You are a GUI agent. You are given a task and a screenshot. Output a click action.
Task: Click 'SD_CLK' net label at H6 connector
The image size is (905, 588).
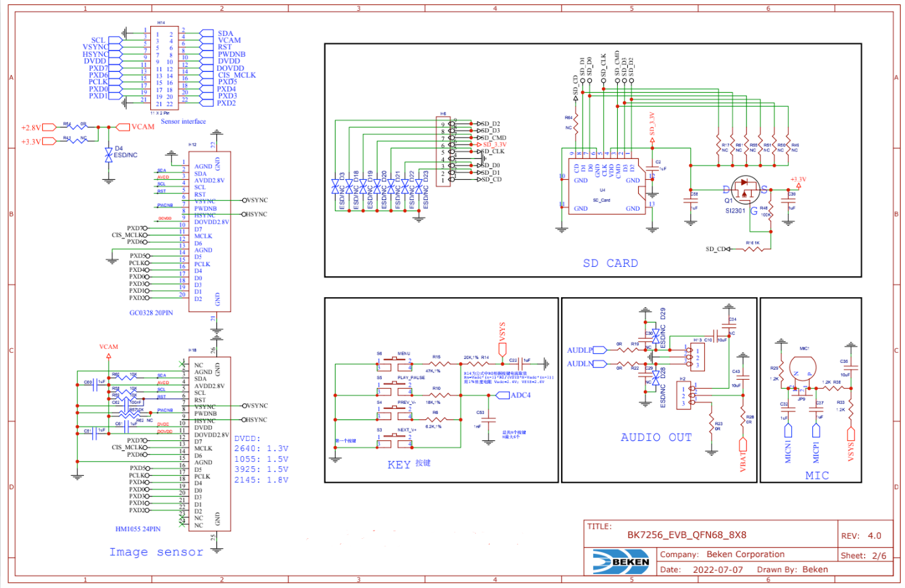[x=493, y=151]
